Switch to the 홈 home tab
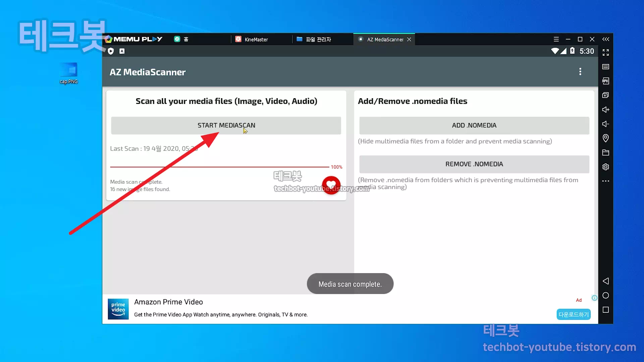Viewport: 644px width, 362px height. tap(185, 39)
